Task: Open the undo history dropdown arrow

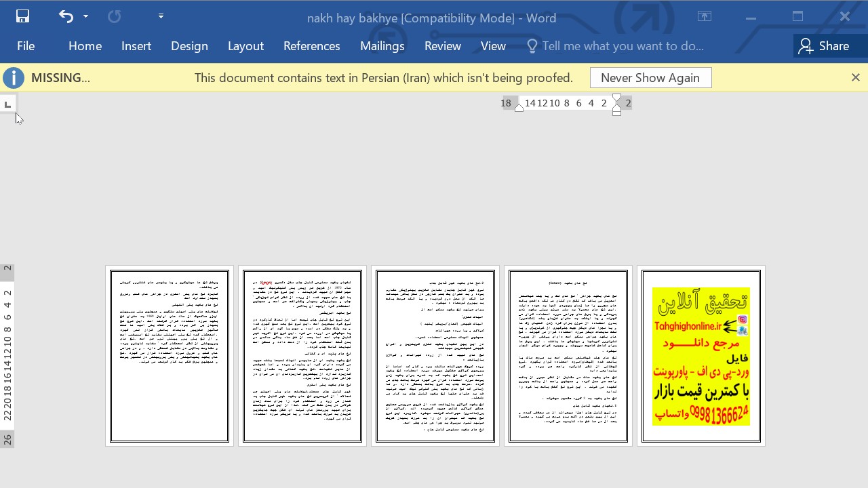Action: (85, 16)
